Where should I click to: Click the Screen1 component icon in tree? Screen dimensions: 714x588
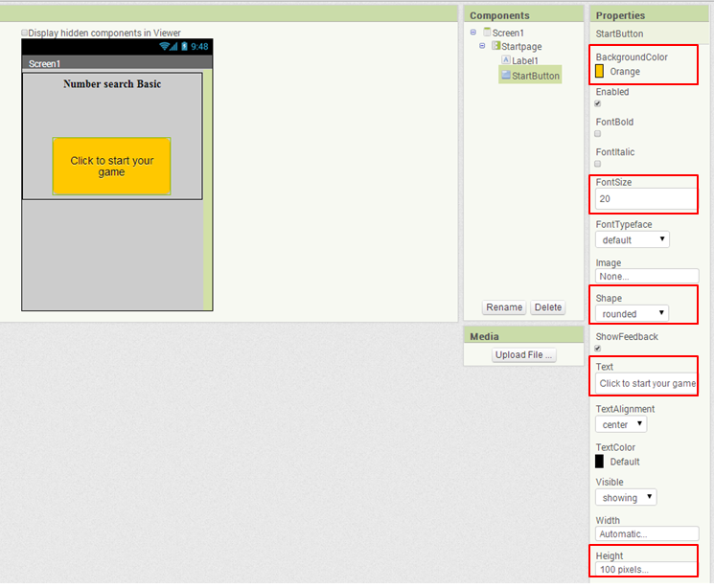487,32
